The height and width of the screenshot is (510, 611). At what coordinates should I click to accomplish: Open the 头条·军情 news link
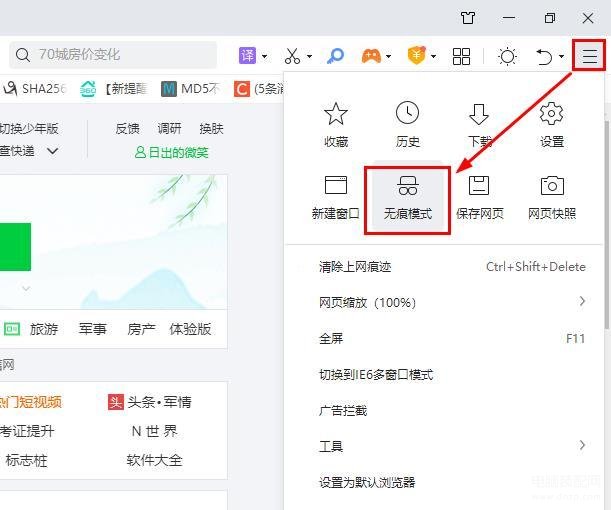coord(150,402)
